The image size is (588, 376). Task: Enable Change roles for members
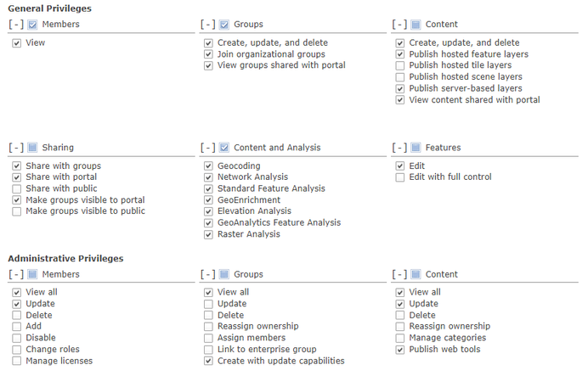(17, 350)
